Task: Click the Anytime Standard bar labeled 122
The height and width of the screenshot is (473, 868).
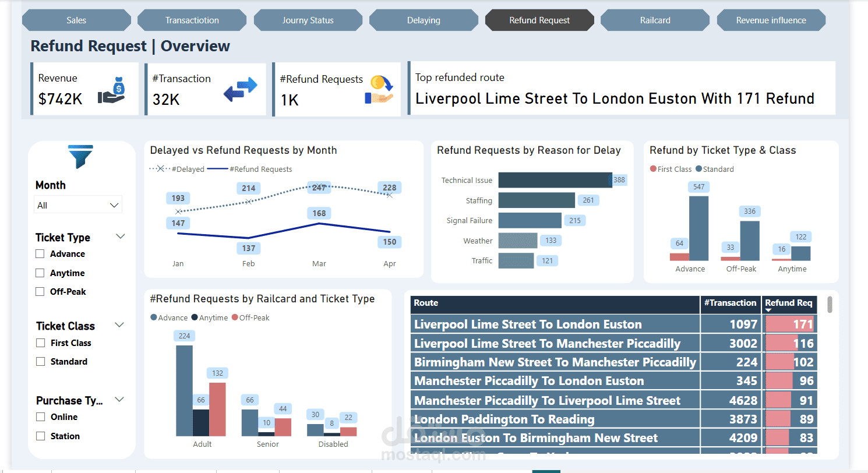Action: pos(801,253)
